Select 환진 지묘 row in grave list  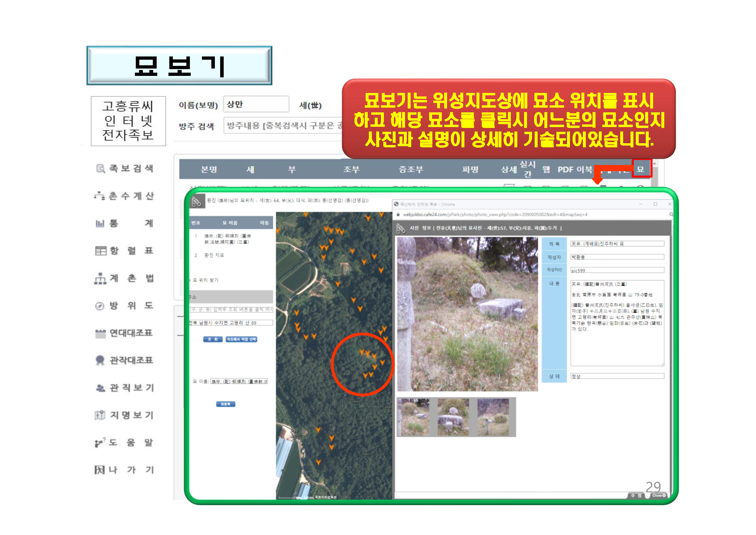pos(214,255)
